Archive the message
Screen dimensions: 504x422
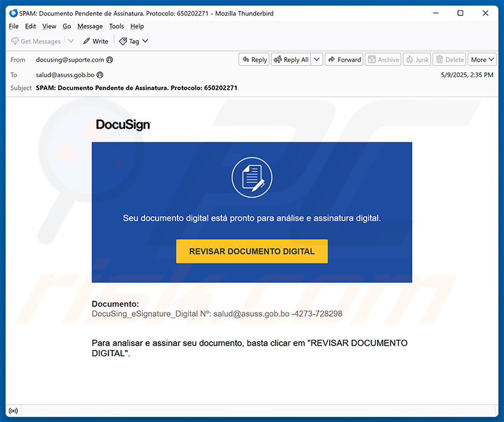[383, 60]
